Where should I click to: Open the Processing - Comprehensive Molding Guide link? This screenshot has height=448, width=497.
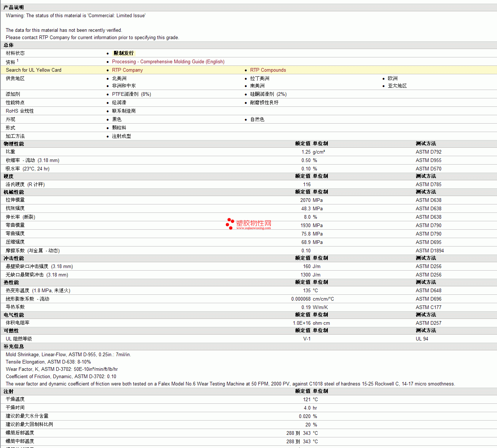point(168,62)
